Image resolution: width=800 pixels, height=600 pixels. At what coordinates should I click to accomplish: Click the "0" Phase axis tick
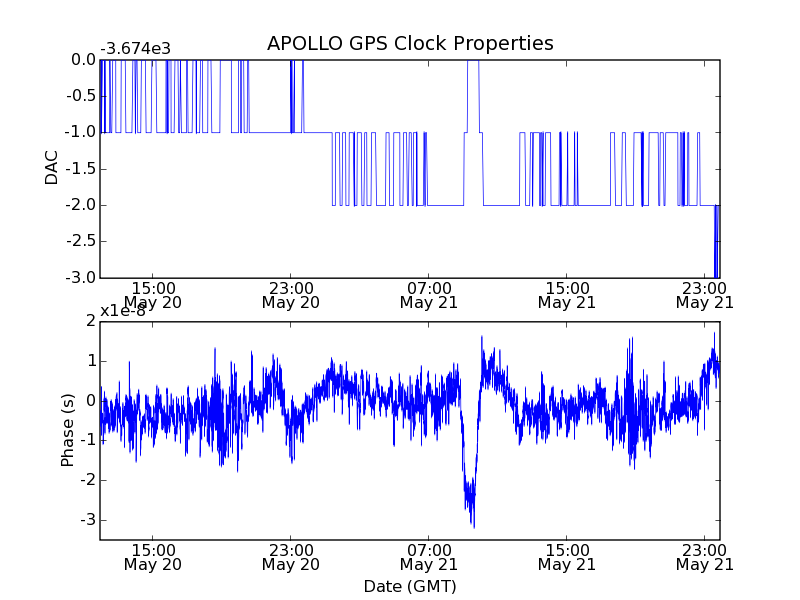(91, 401)
